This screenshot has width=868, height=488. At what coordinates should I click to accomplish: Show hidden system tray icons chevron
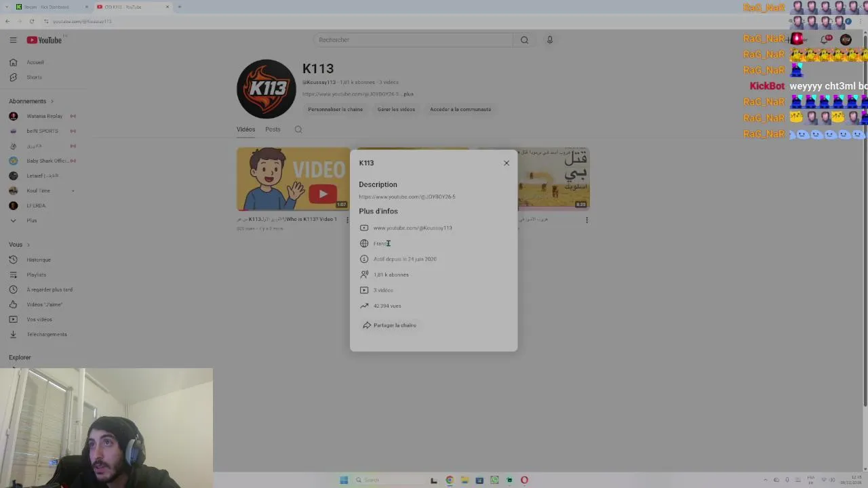click(766, 480)
